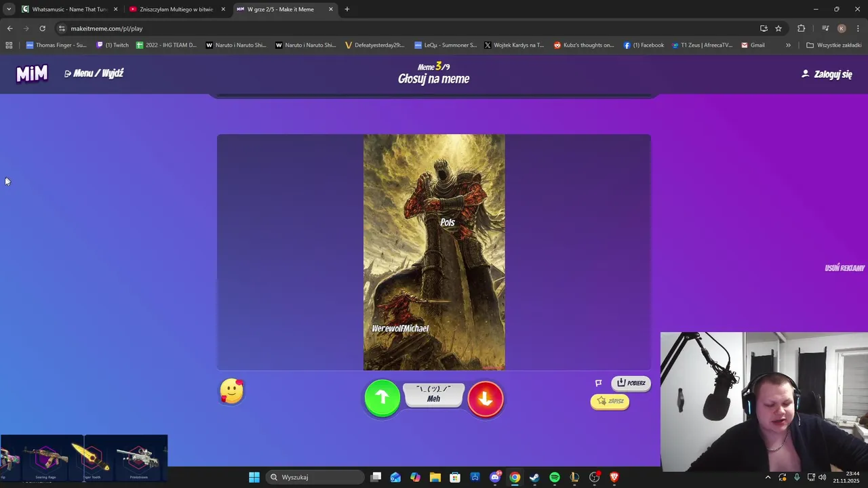The height and width of the screenshot is (488, 868).
Task: Open browser extensions menu
Action: coord(802,28)
